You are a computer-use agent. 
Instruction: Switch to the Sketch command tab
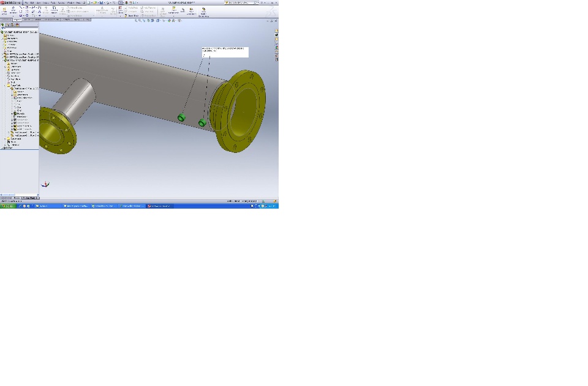coord(26,20)
